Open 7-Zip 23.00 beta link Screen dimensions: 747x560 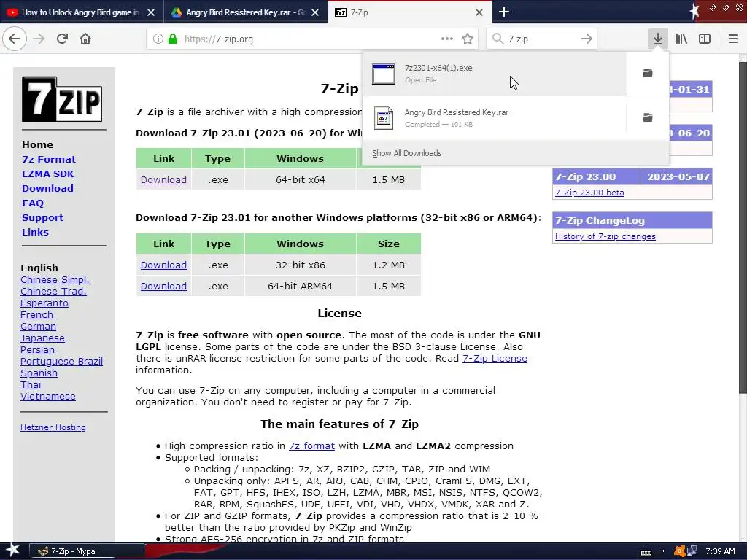589,192
